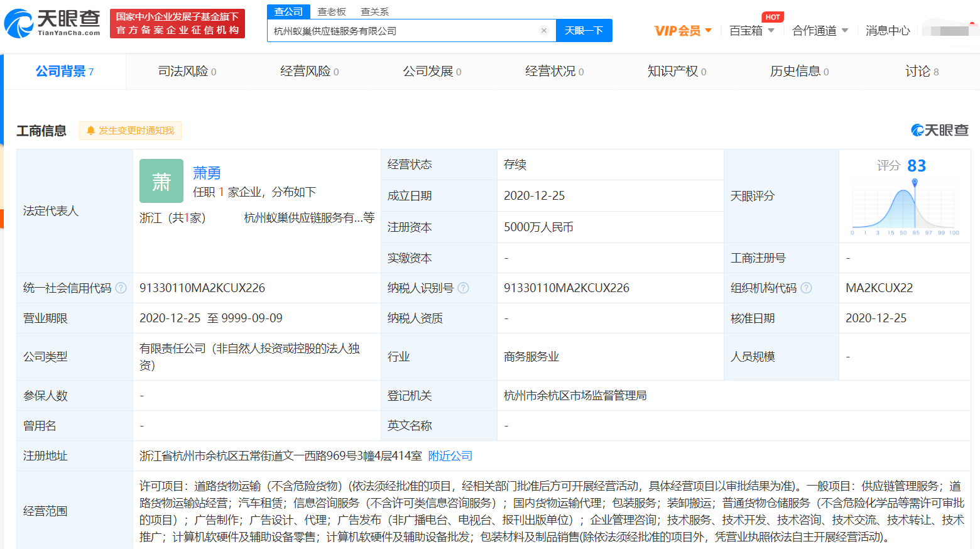Click the 经营状态 value 存续
Image resolution: width=980 pixels, height=549 pixels.
[515, 165]
